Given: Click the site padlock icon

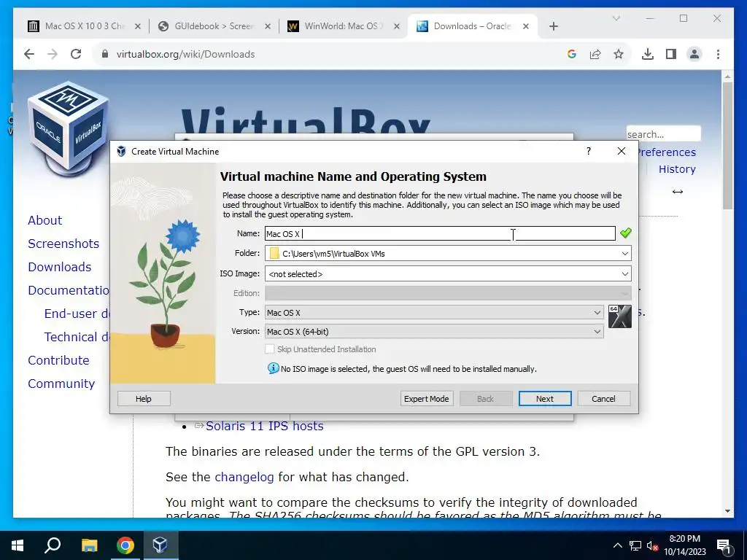Looking at the screenshot, I should (105, 54).
